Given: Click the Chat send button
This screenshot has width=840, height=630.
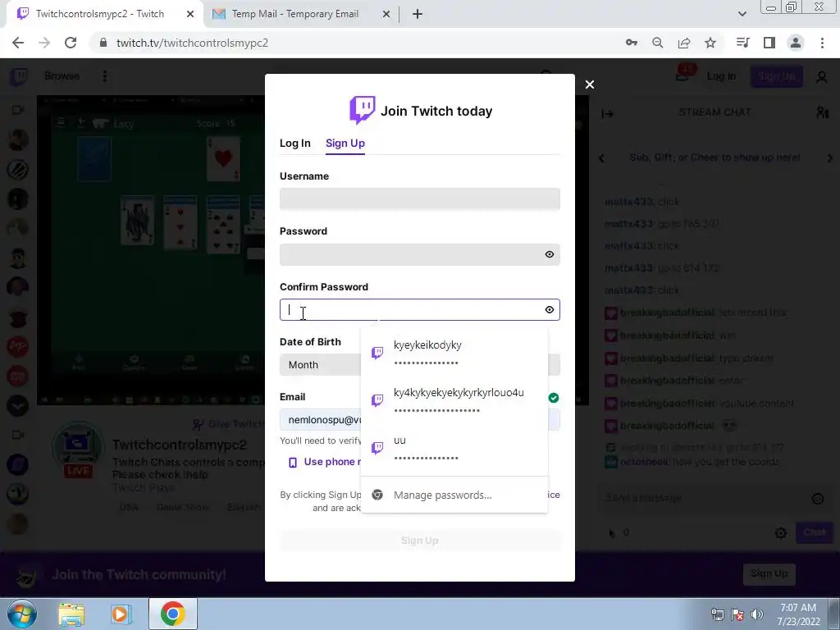Looking at the screenshot, I should pyautogui.click(x=815, y=532).
